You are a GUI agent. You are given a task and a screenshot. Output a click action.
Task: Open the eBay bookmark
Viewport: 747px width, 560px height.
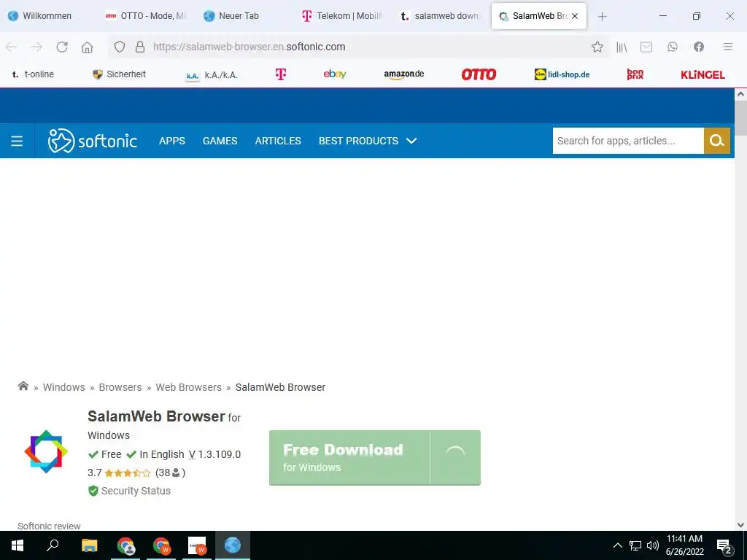(x=334, y=74)
